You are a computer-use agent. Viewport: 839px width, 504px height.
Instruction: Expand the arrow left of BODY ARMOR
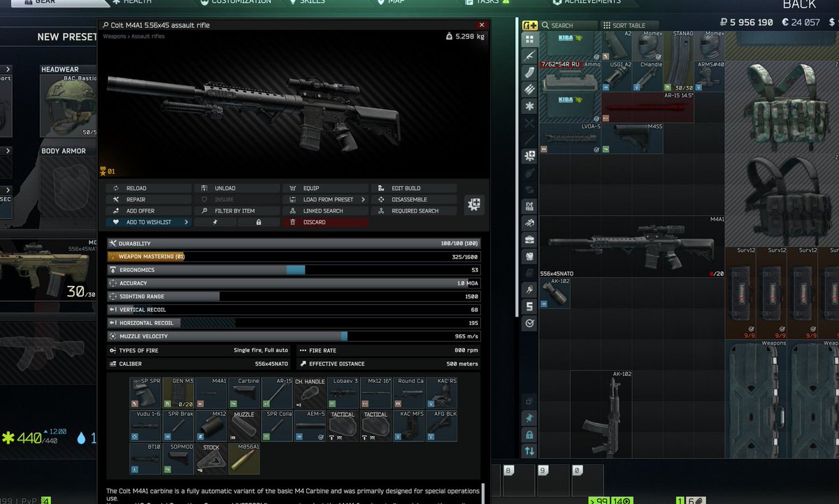coord(8,151)
